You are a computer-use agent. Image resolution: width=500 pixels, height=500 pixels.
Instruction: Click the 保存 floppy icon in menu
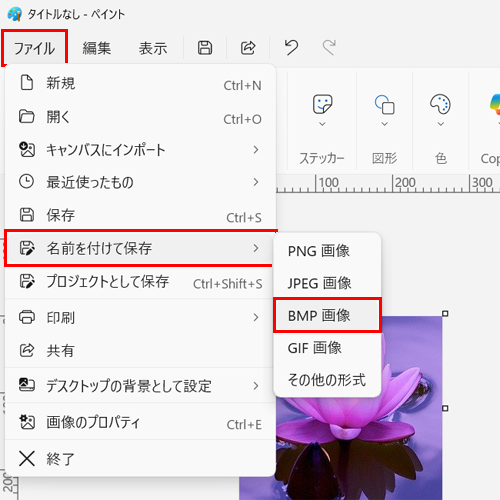(x=27, y=215)
